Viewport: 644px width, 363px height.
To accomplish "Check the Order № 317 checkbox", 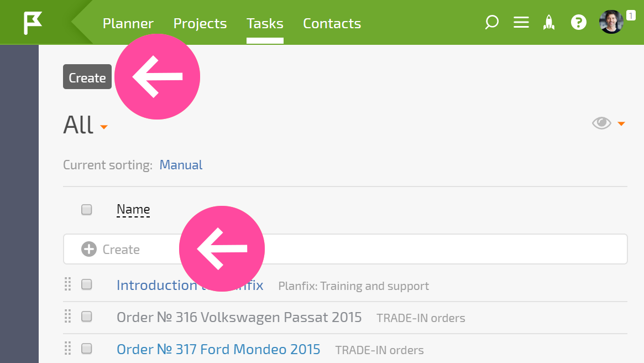I will (x=87, y=349).
